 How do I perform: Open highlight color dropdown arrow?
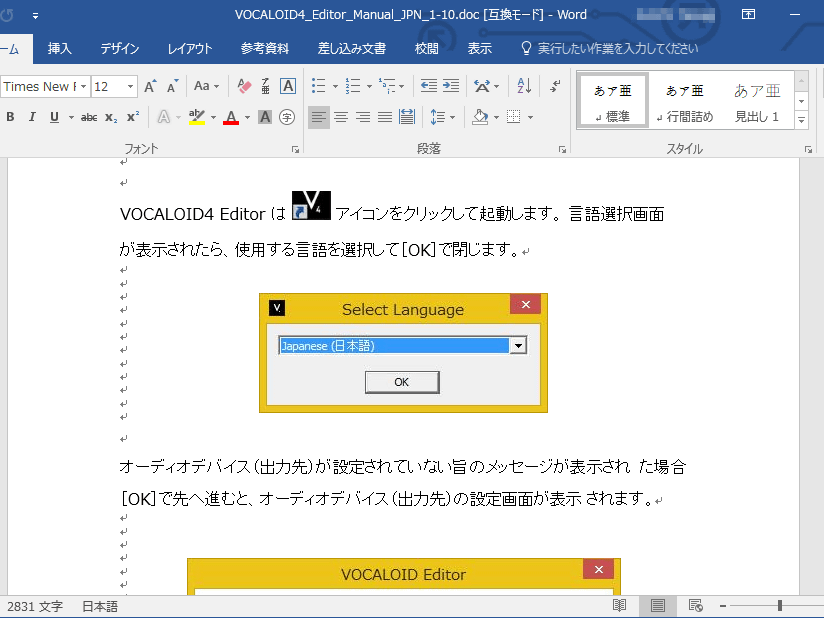tap(213, 117)
